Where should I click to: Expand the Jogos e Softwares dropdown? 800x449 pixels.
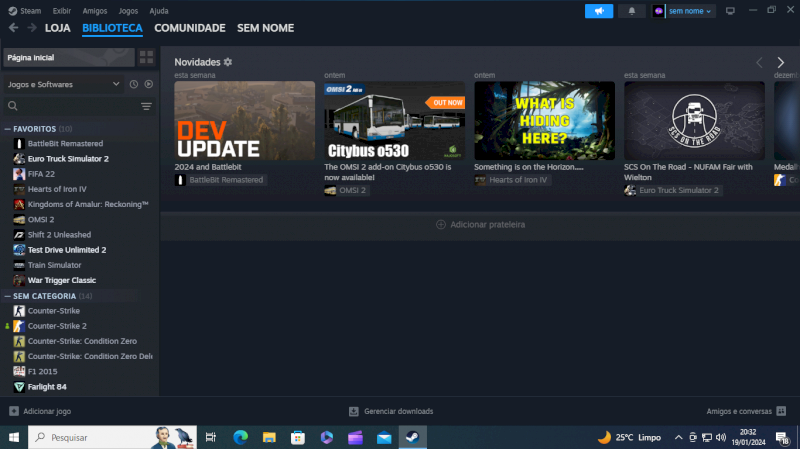(63, 84)
